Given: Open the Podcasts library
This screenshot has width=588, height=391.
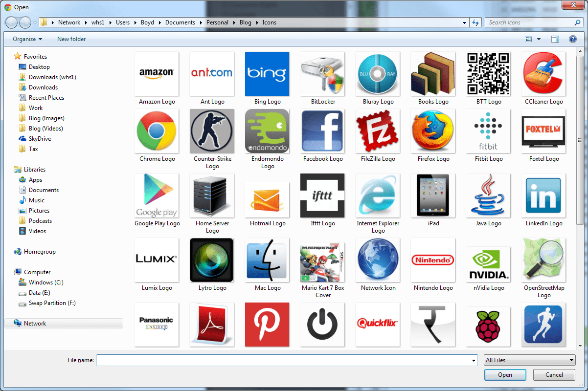Looking at the screenshot, I should 40,221.
